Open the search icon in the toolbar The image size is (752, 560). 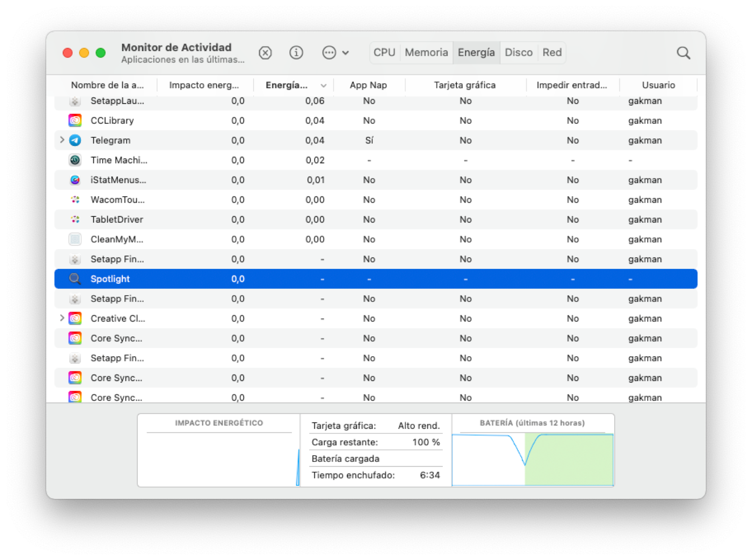tap(684, 53)
